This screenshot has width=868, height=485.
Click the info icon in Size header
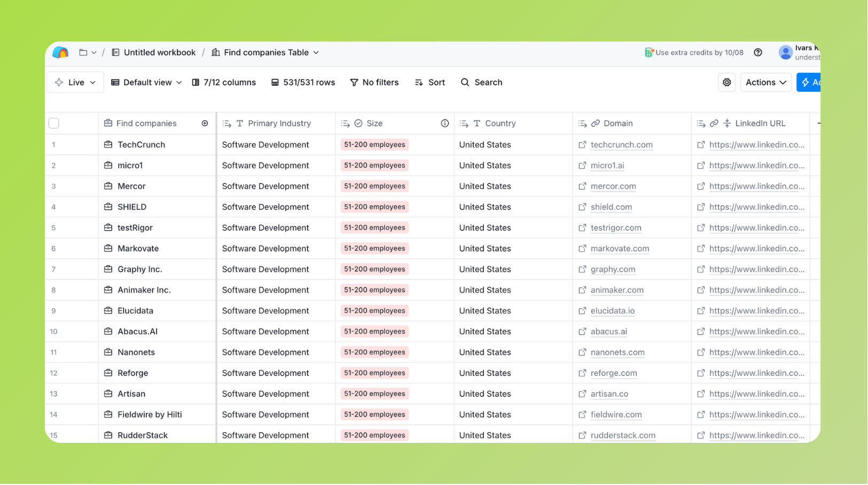coord(445,123)
